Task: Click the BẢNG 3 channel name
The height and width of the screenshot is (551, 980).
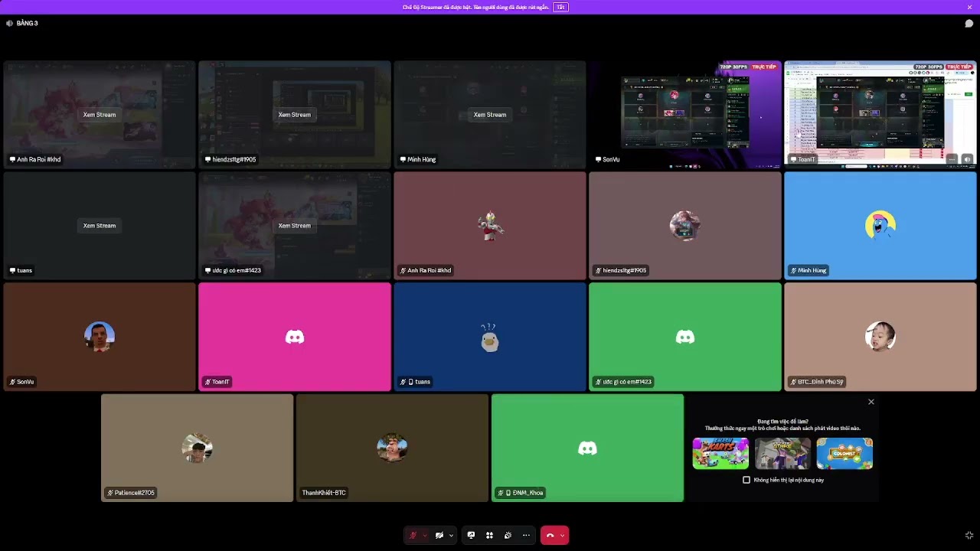Action: 28,24
